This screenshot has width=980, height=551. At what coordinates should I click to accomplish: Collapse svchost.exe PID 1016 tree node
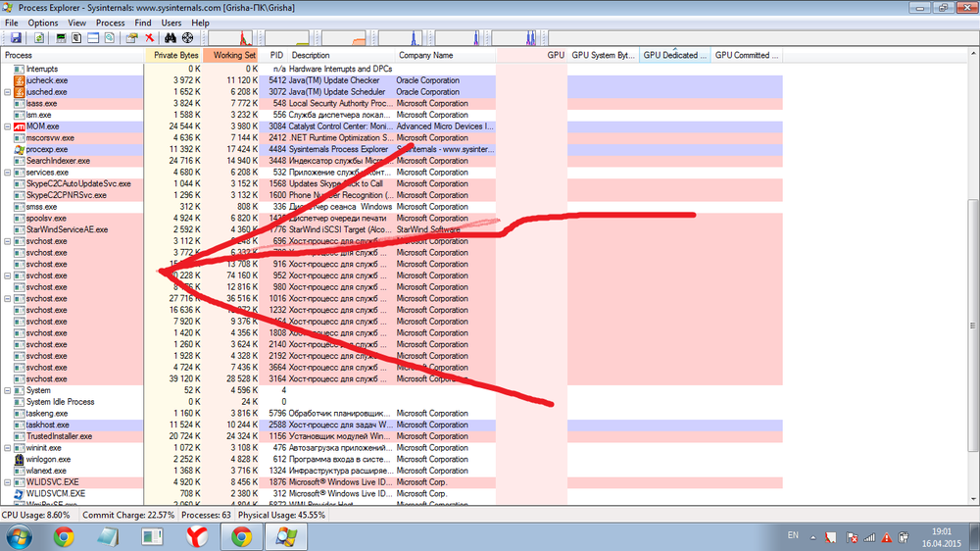(8, 299)
